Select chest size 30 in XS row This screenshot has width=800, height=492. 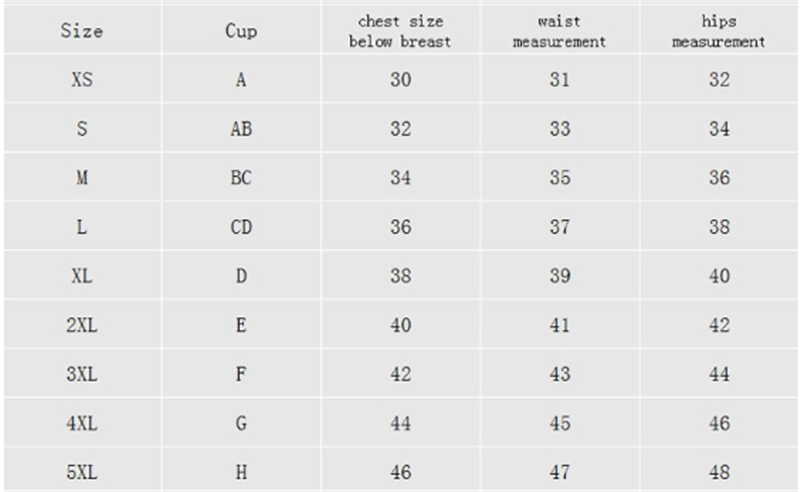tap(400, 81)
